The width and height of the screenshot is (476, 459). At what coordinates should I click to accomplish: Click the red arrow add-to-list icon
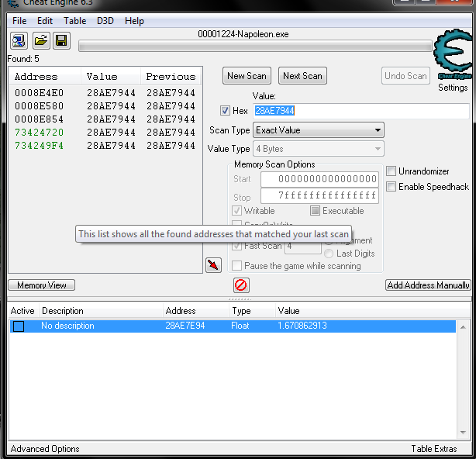coord(213,265)
